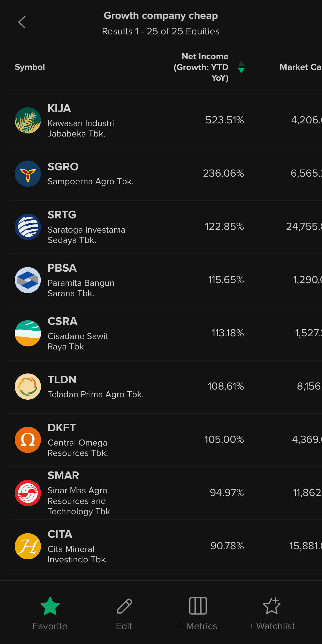The height and width of the screenshot is (644, 322).
Task: Sort by the Symbol column header
Action: 30,67
